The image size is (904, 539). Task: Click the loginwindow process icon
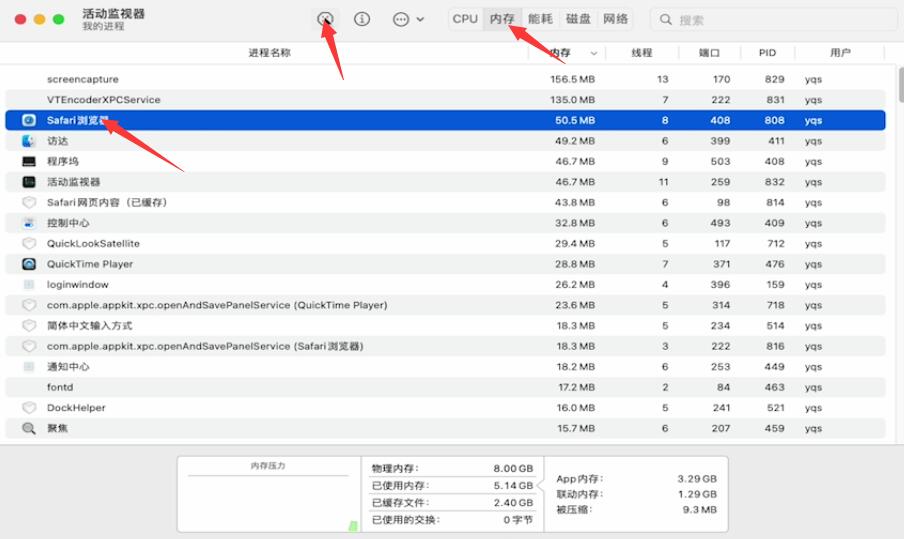29,284
